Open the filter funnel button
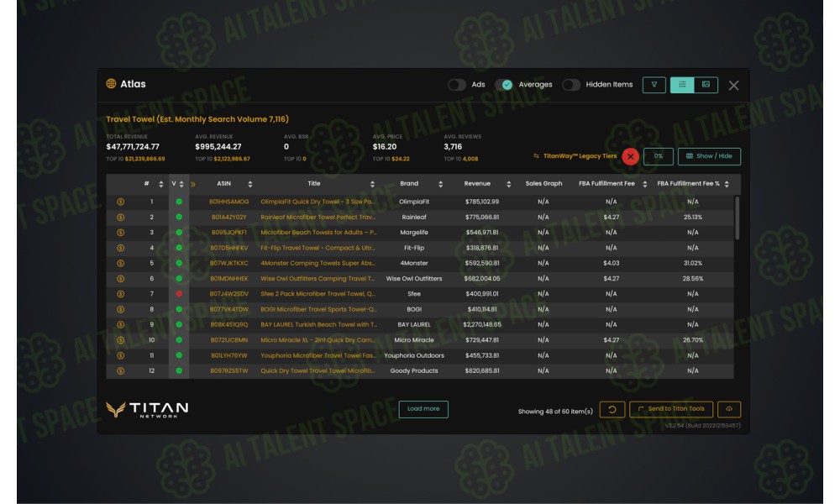Image resolution: width=840 pixels, height=504 pixels. (x=654, y=85)
